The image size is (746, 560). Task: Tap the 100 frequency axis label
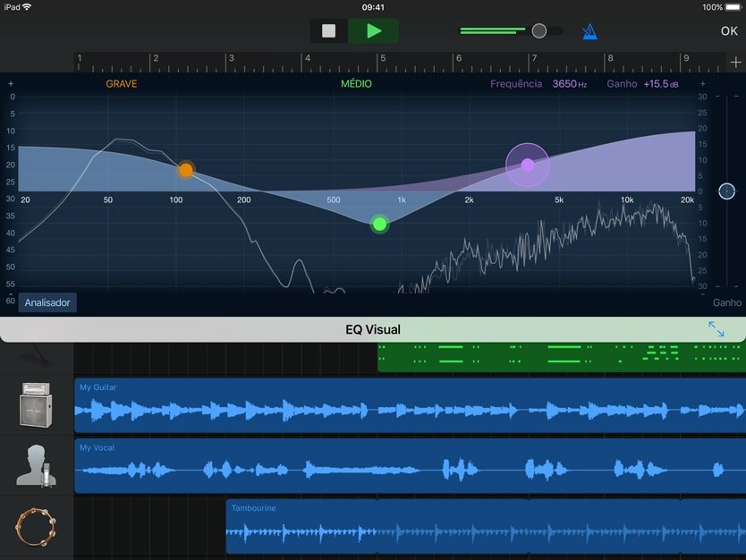click(176, 199)
